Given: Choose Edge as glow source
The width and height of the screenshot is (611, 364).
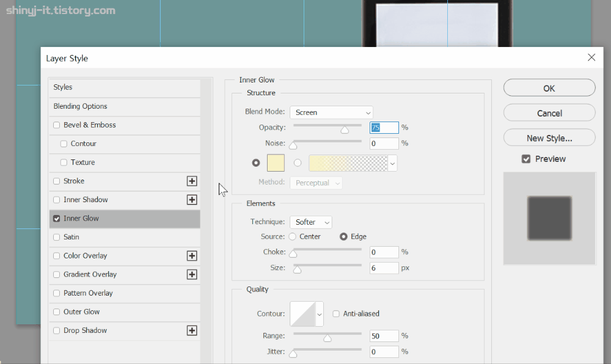Looking at the screenshot, I should [x=343, y=237].
